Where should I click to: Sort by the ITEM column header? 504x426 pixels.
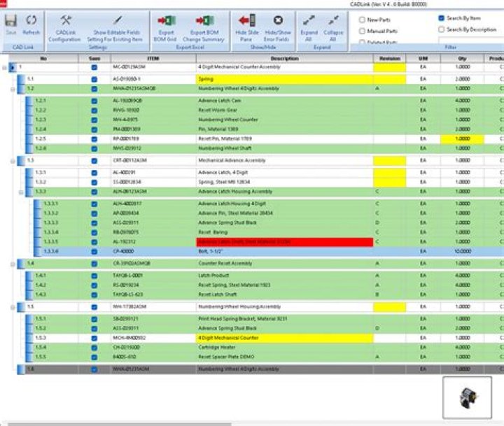[x=153, y=59]
